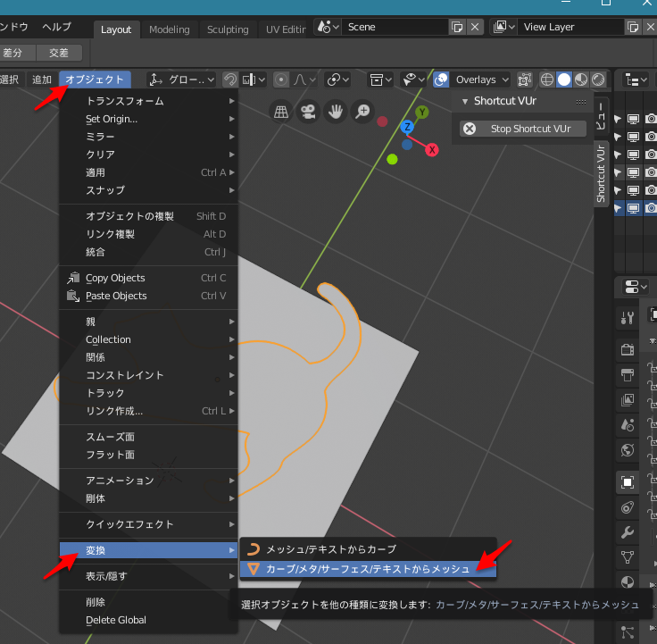Click the zoom magnifier icon in viewport
Image resolution: width=657 pixels, height=644 pixels.
tap(362, 112)
